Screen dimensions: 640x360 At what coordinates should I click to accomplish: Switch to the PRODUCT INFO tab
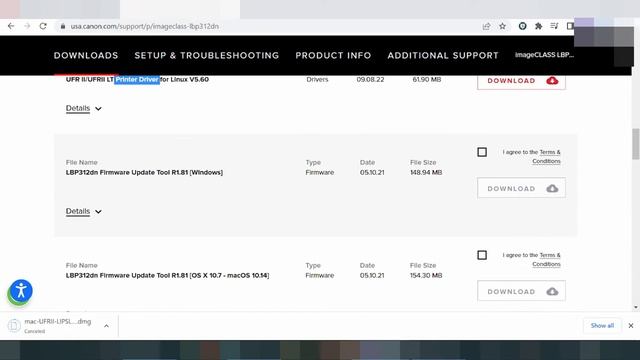coord(333,56)
